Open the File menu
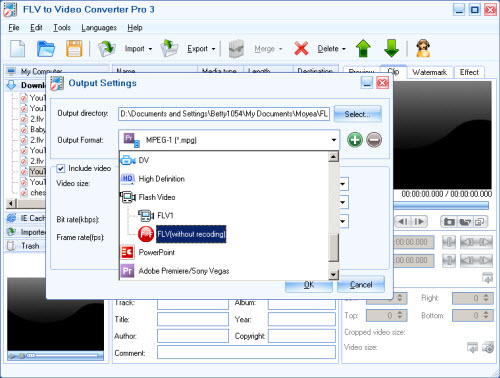The width and height of the screenshot is (500, 378). (x=14, y=28)
